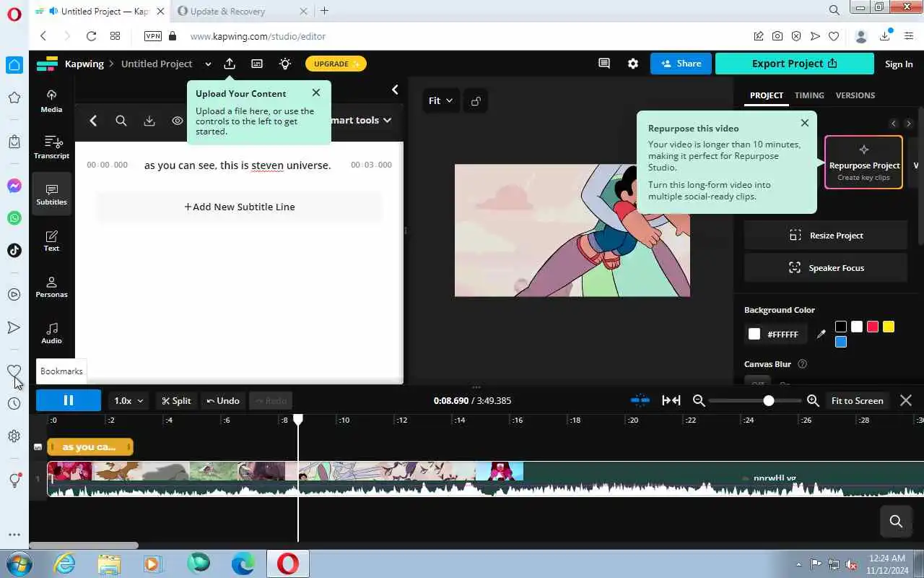Select the black background color swatch

point(841,327)
